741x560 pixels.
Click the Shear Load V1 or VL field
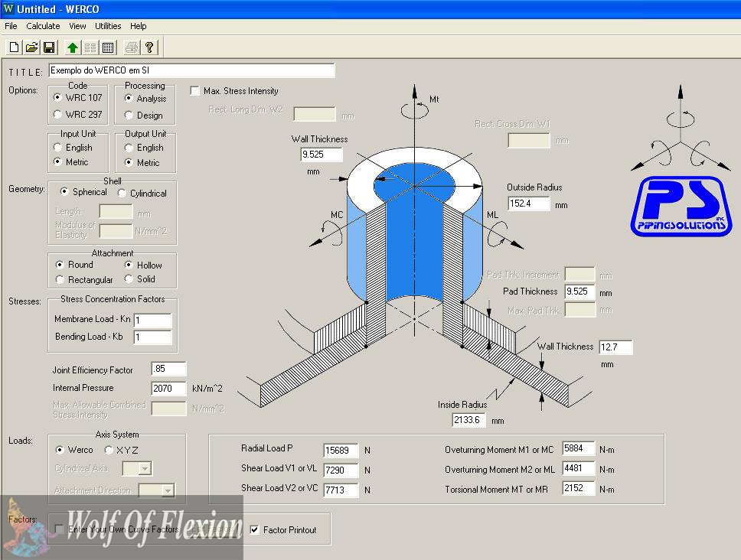point(341,470)
